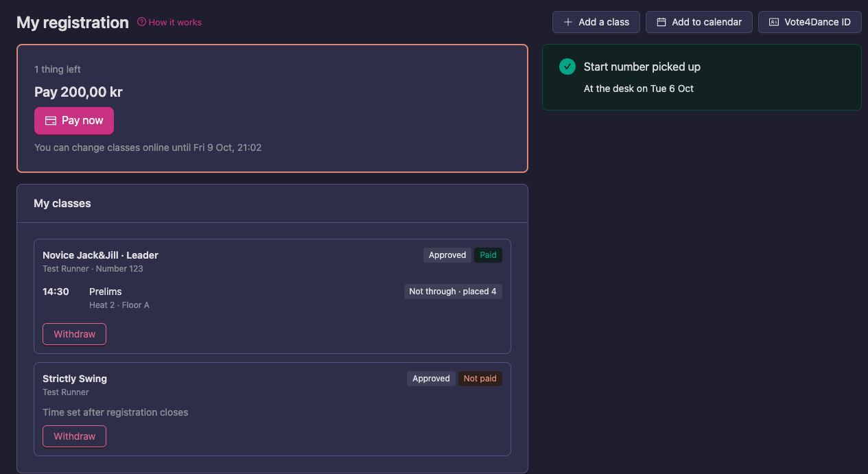Click the Add to calendar button label
This screenshot has width=868, height=474.
point(707,22)
